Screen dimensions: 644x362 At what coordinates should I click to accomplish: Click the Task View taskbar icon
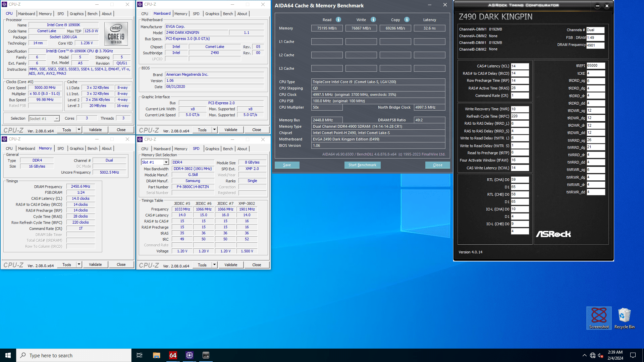(140, 355)
